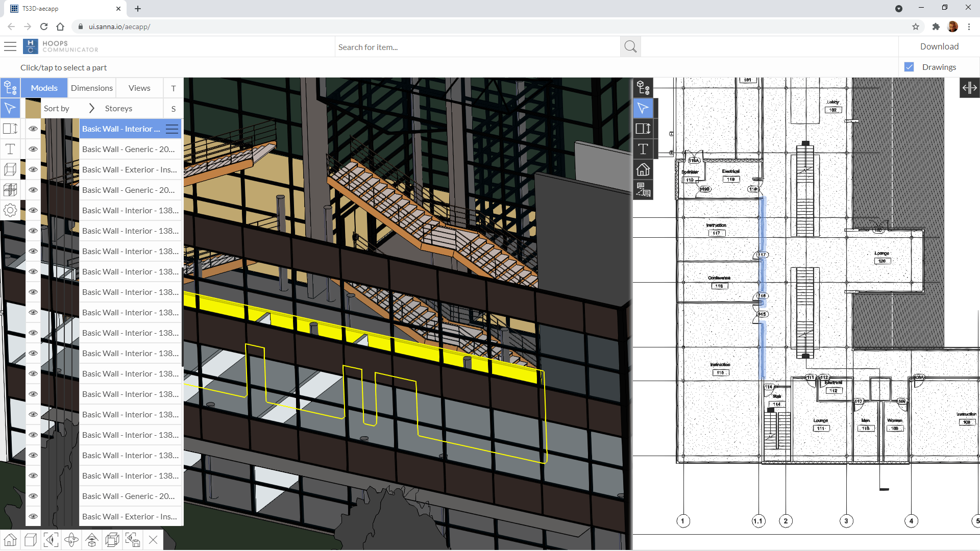Screen dimensions: 980x551
Task: Activate the measurement tool
Action: pos(10,129)
